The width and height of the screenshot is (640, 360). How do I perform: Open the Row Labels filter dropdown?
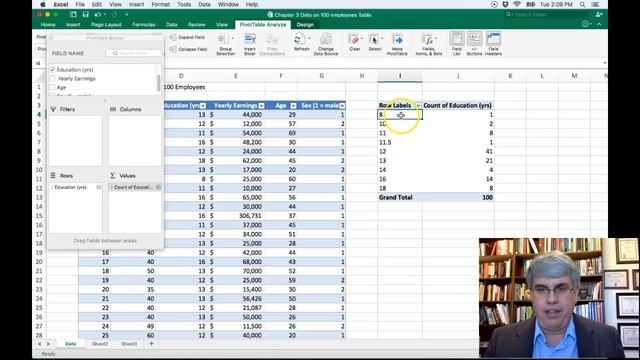tap(418, 105)
